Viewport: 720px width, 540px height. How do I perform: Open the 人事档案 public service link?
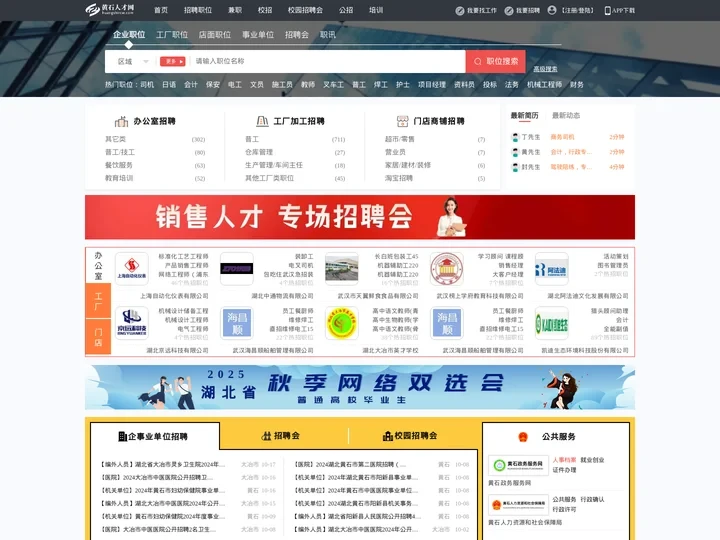564,460
